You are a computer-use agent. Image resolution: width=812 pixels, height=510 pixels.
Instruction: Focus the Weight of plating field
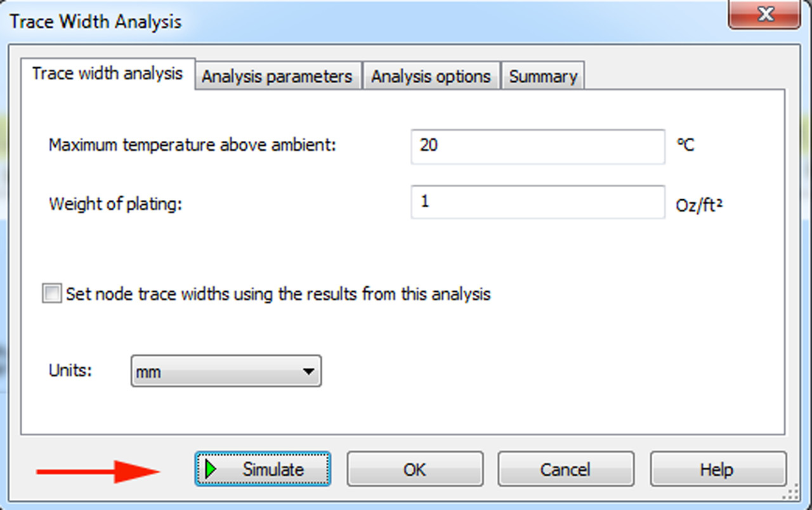537,202
